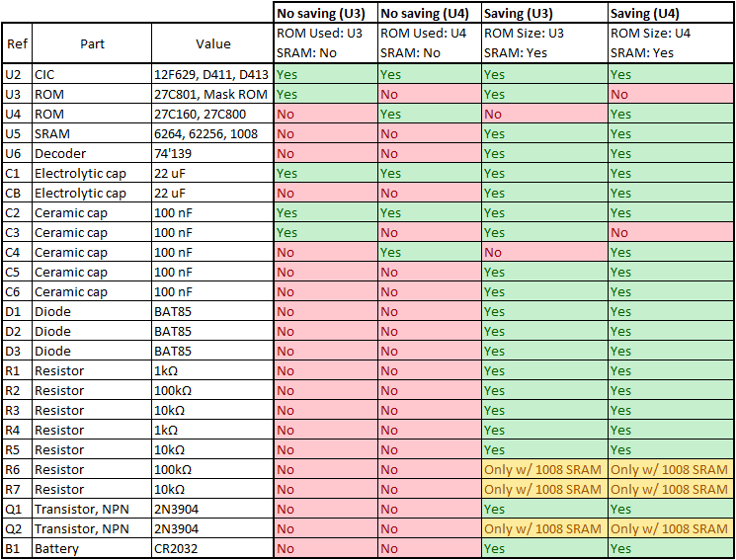736x560 pixels.
Task: Click the CB reference cell
Action: [x=17, y=193]
